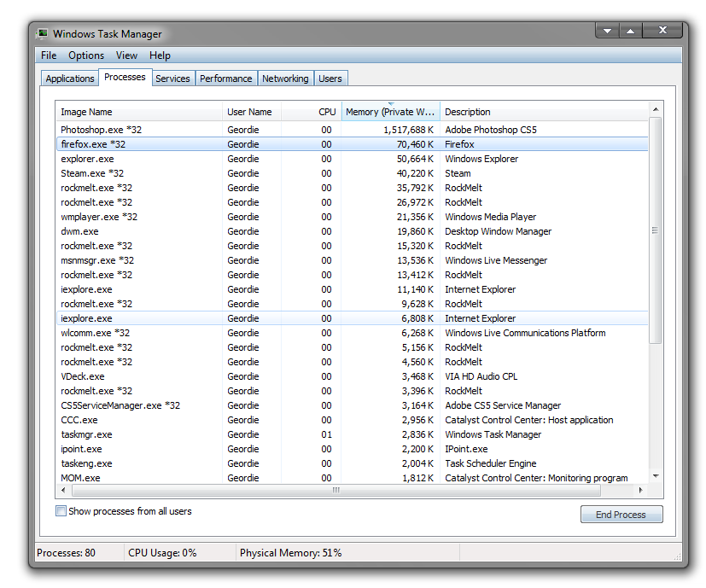Click the vertical scrollbar thumb

656,230
